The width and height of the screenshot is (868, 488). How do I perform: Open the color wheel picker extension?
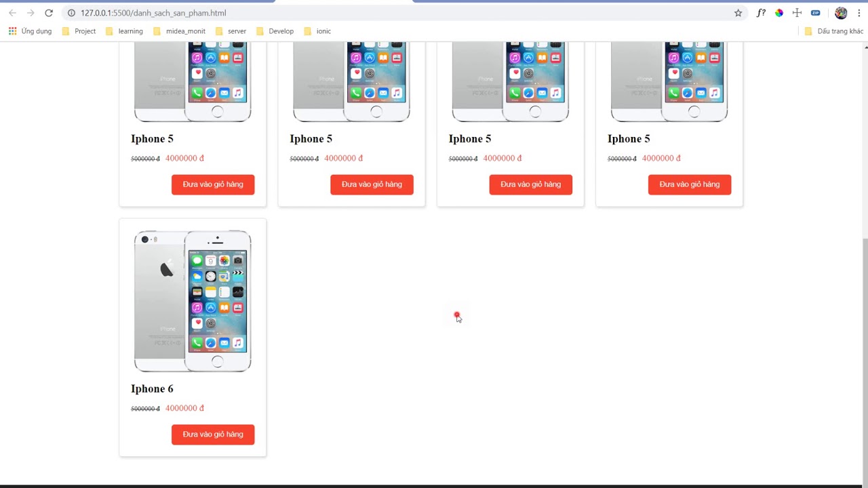point(779,13)
